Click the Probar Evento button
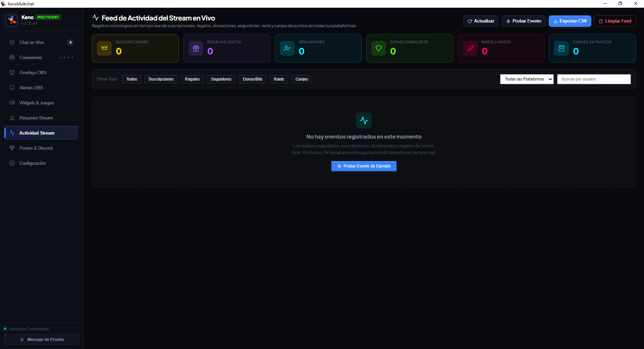Image resolution: width=644 pixels, height=349 pixels. [524, 21]
